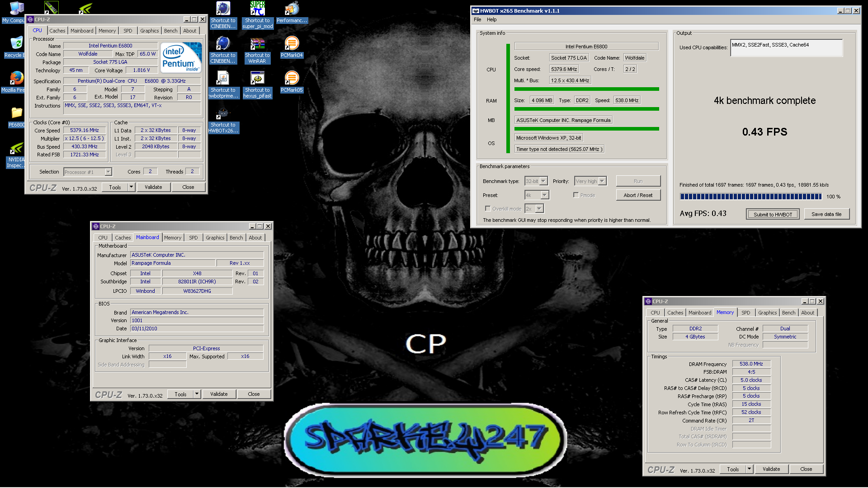Click the Intel Pentium inside logo

(181, 57)
